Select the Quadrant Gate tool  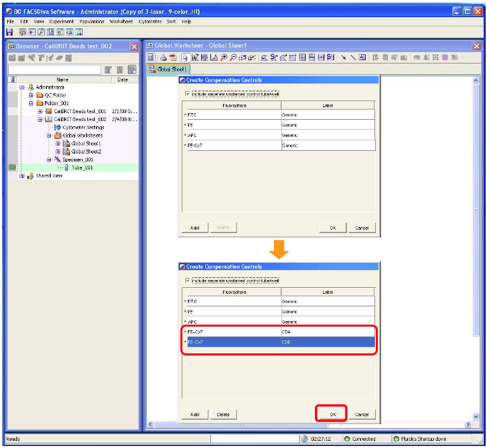pos(302,58)
